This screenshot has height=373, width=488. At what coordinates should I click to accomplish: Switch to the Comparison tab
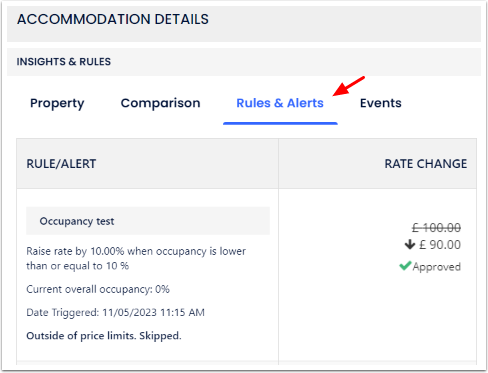[x=160, y=103]
